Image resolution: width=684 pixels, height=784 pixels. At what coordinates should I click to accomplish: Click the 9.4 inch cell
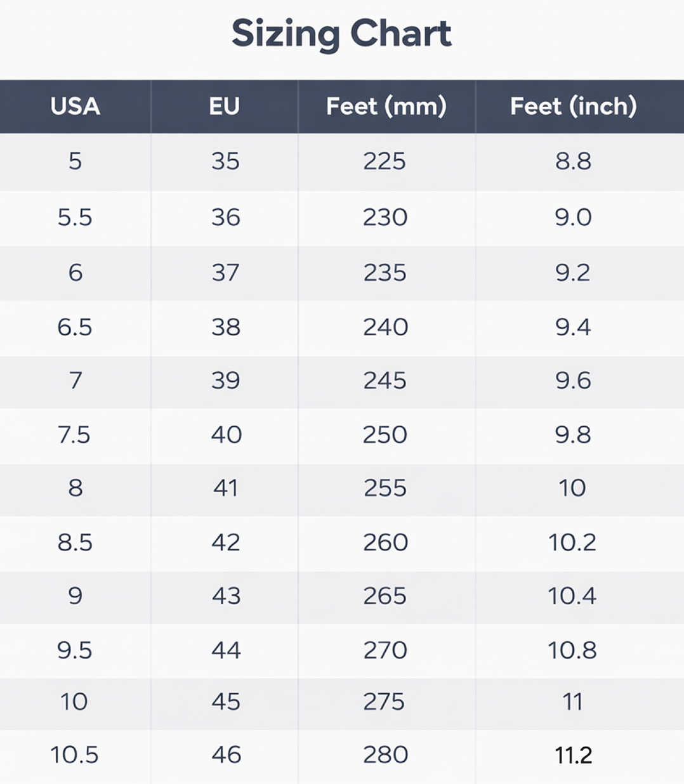click(572, 327)
